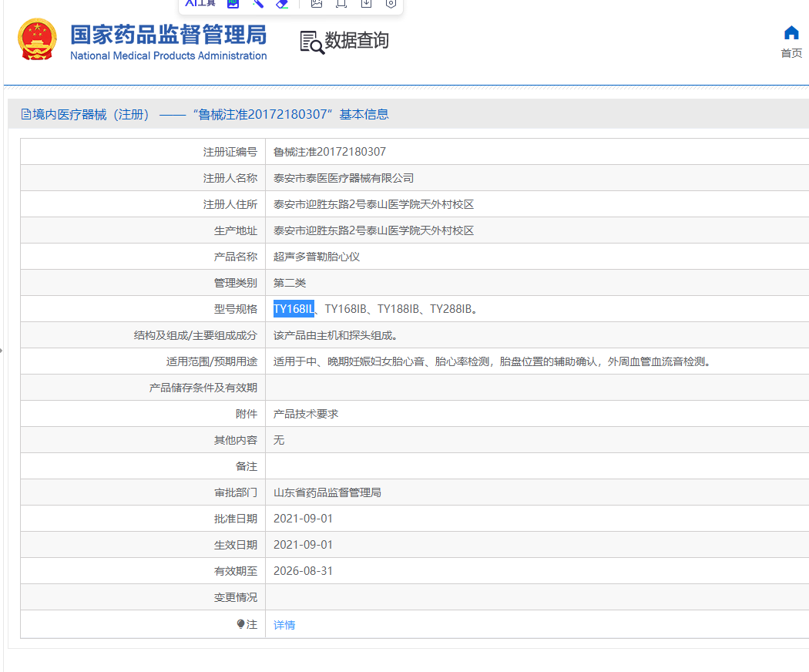The image size is (809, 672).
Task: Click the 型号规格 row label
Action: 235,309
